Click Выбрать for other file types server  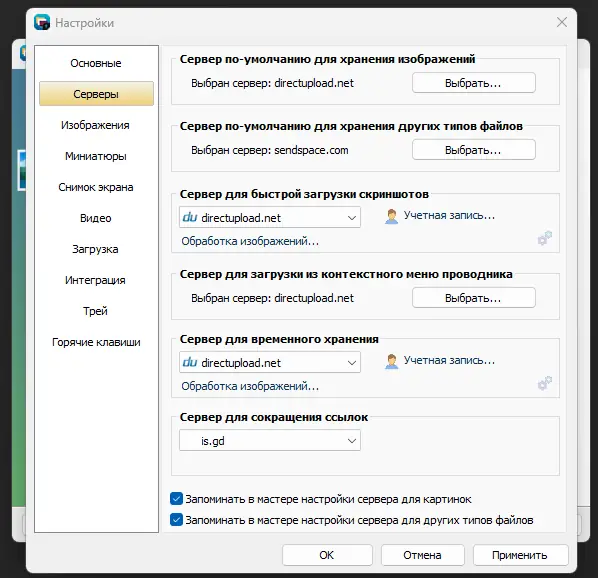tap(474, 150)
